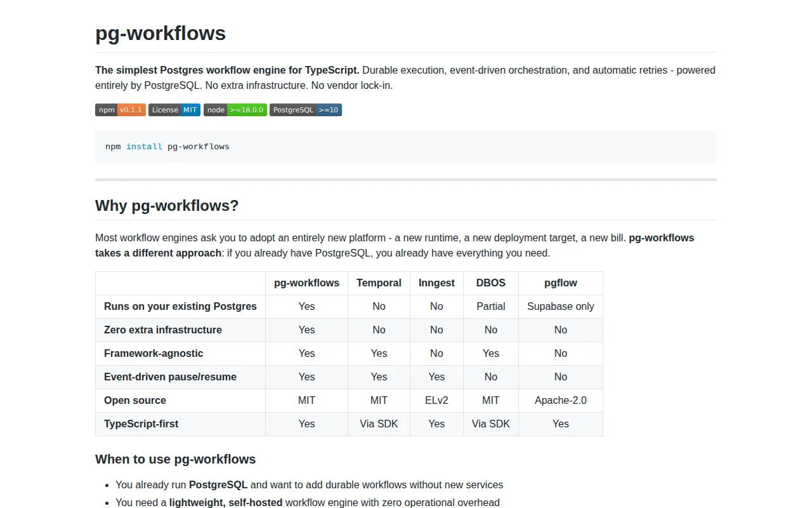Click the 'Partial' cell under DBOS
This screenshot has width=812, height=508.
[491, 307]
